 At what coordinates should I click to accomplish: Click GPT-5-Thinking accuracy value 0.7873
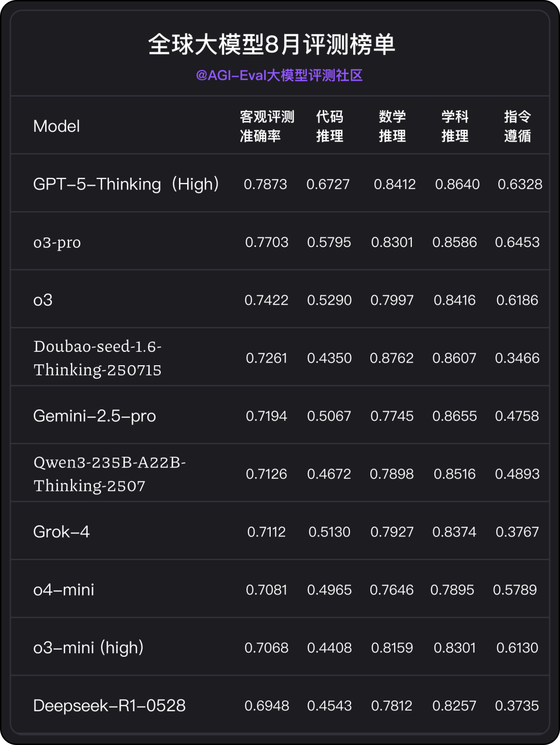(265, 184)
